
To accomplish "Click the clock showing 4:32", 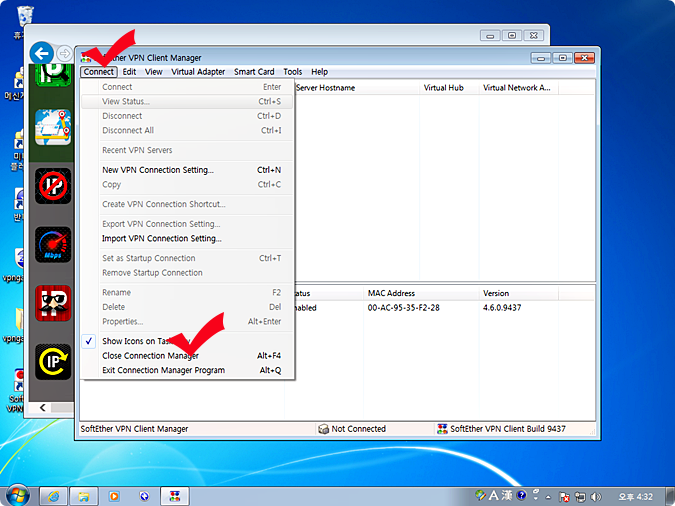I will point(635,497).
